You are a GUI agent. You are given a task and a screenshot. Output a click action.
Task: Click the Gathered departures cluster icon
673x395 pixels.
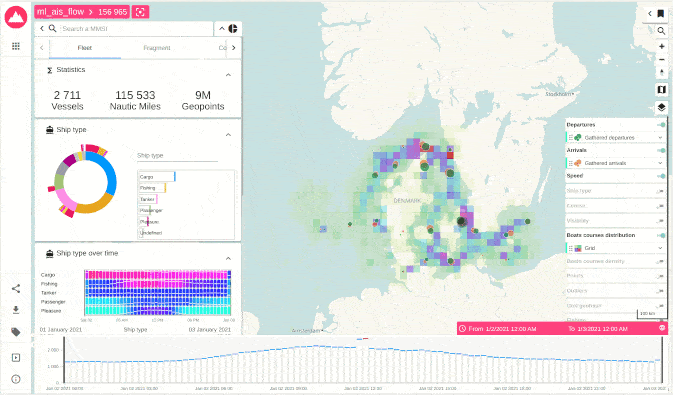(578, 137)
